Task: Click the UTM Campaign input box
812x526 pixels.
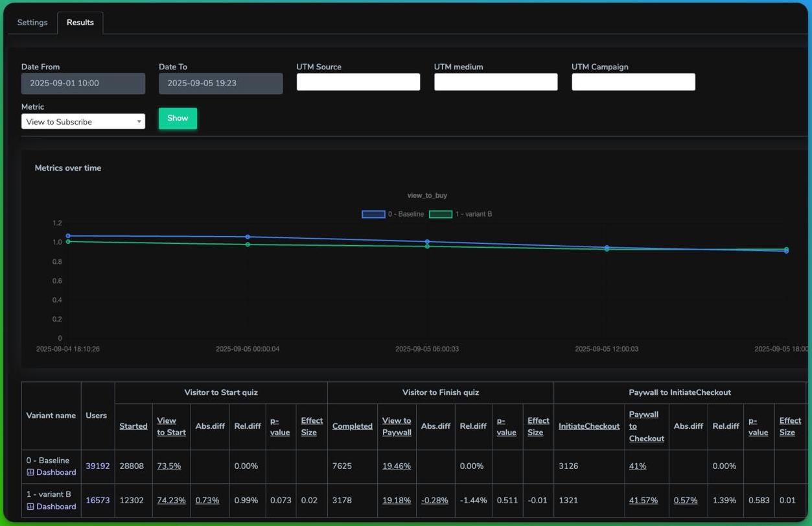Action: click(633, 82)
